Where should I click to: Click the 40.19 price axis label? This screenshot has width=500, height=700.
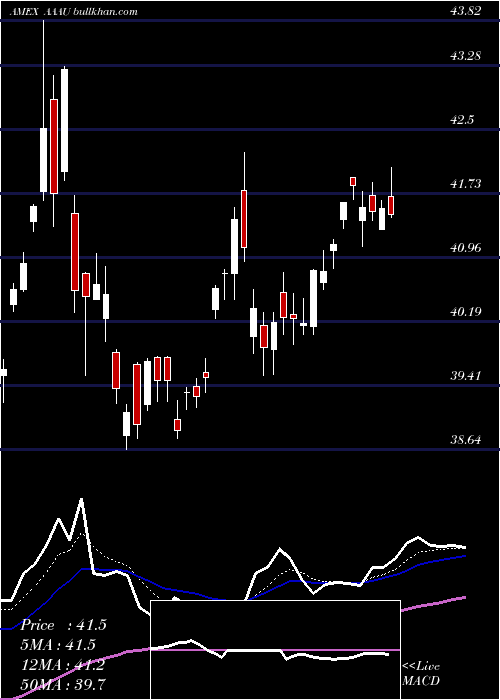tap(466, 312)
